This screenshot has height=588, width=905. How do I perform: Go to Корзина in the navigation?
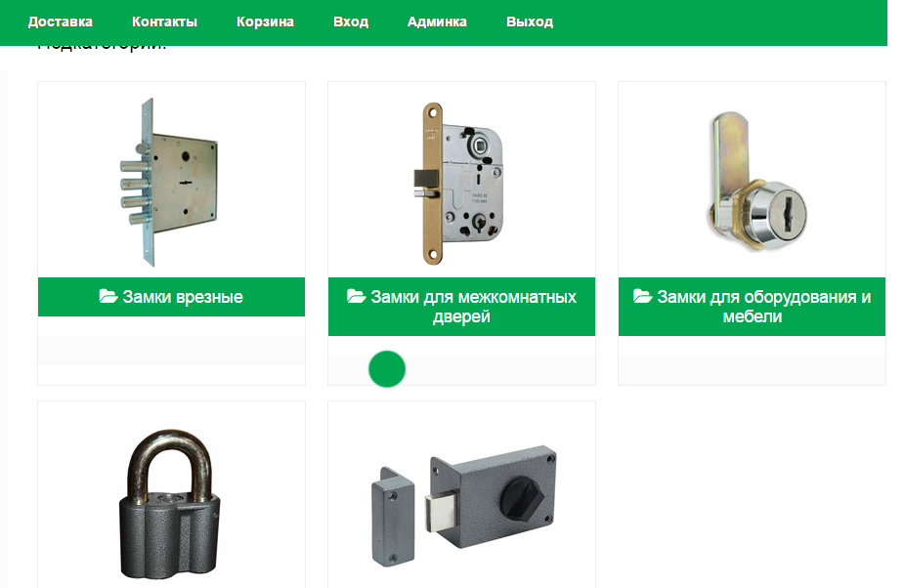click(265, 21)
